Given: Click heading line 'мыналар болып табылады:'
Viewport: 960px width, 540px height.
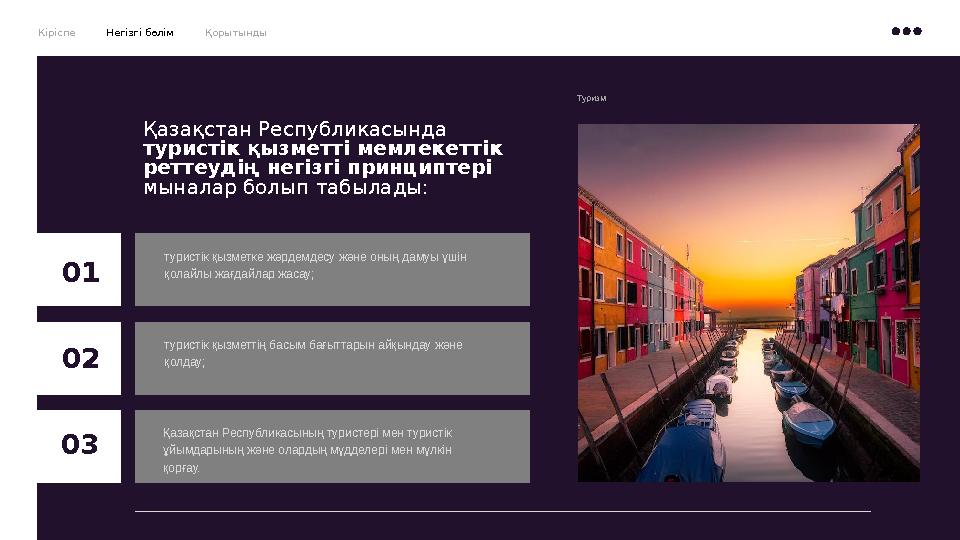Looking at the screenshot, I should (x=285, y=187).
